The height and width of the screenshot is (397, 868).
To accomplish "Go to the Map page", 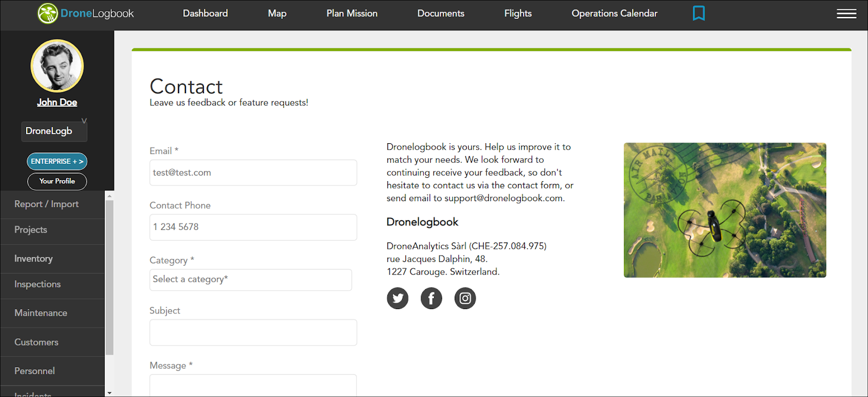I will (x=277, y=14).
